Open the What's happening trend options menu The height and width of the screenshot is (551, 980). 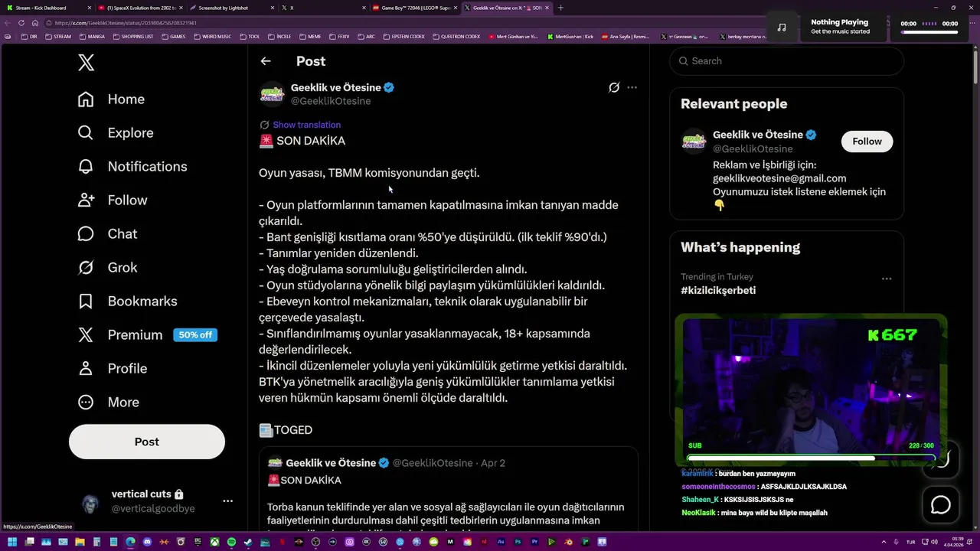coord(887,279)
